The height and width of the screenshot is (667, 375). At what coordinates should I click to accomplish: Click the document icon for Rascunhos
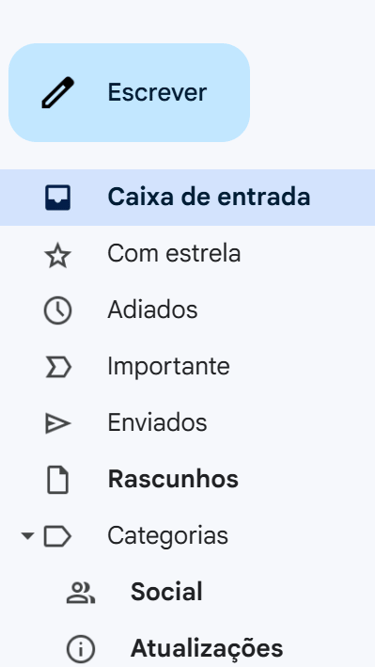[x=58, y=479]
